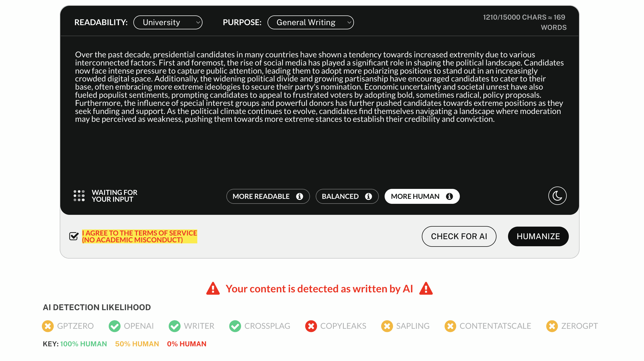Select the Balanced mode option

tap(347, 196)
